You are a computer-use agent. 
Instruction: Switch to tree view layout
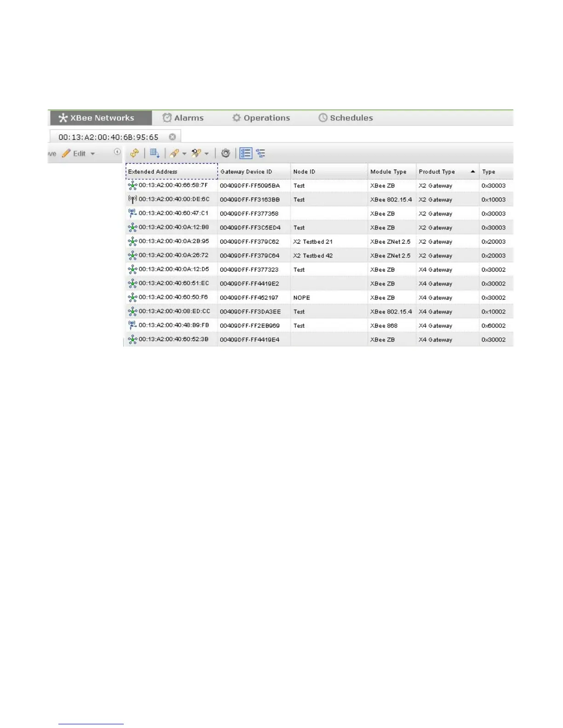click(261, 153)
